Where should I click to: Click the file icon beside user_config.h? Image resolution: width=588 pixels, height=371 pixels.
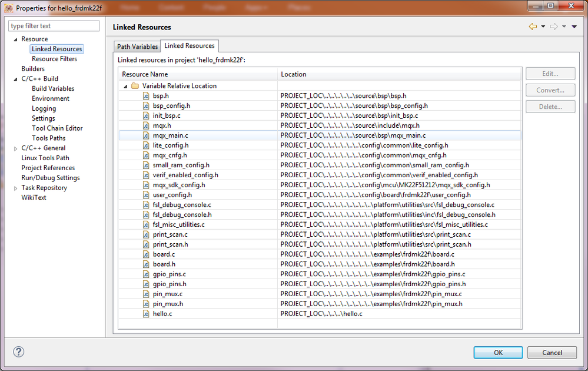coord(146,195)
